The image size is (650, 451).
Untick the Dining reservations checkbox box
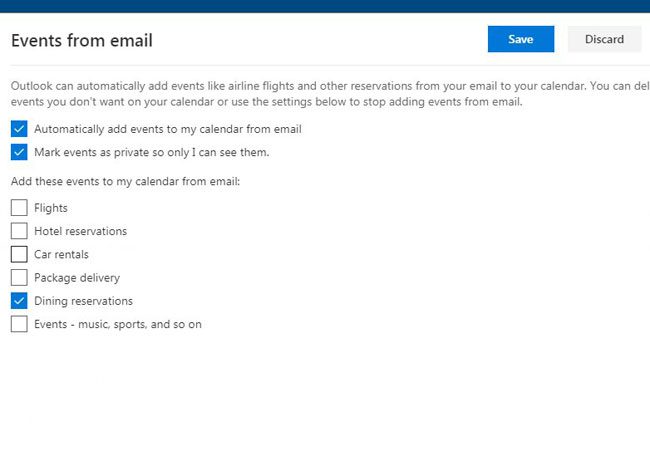[19, 300]
